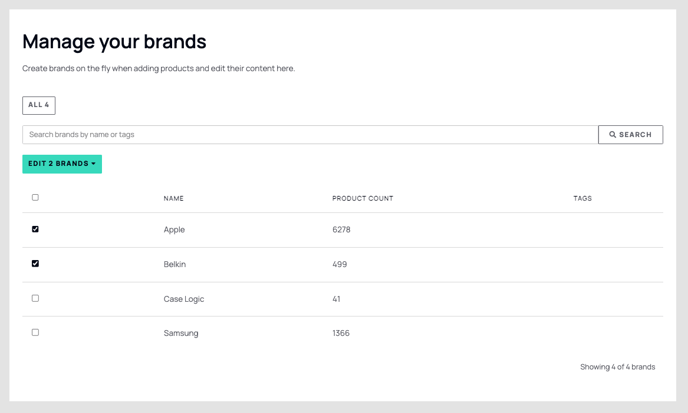688x413 pixels.
Task: Focus the search brands by name field
Action: (x=310, y=135)
